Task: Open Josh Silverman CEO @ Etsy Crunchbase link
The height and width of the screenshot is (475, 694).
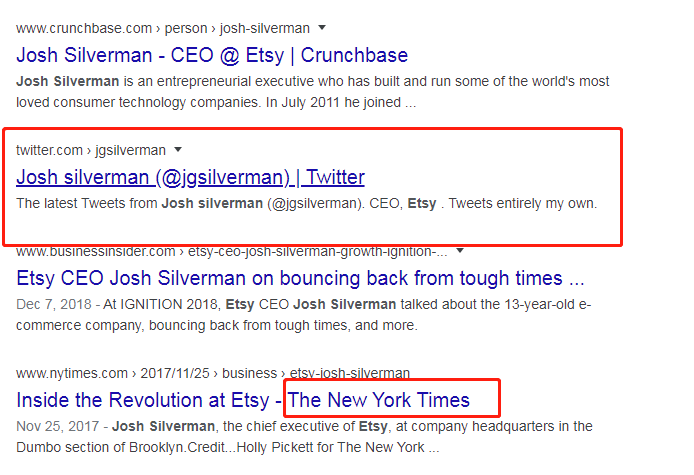Action: point(212,56)
